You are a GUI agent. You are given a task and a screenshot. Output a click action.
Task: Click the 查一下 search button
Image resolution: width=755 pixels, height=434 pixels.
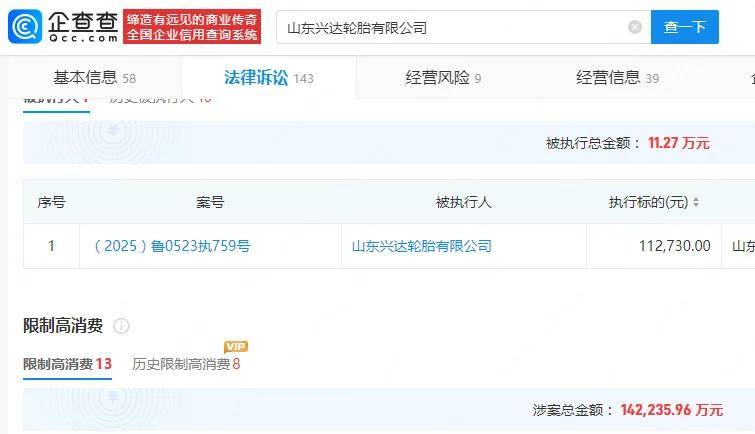[684, 27]
